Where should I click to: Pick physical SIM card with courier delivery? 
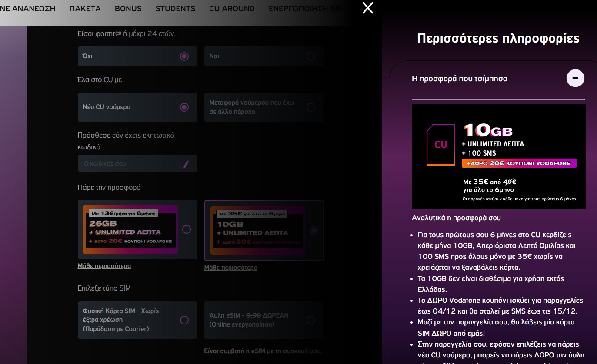184,320
